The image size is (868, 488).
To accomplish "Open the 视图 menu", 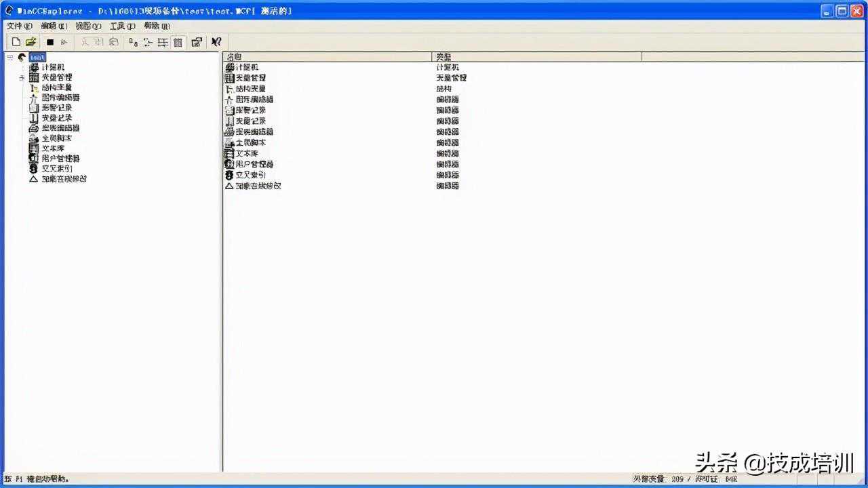I will [88, 26].
